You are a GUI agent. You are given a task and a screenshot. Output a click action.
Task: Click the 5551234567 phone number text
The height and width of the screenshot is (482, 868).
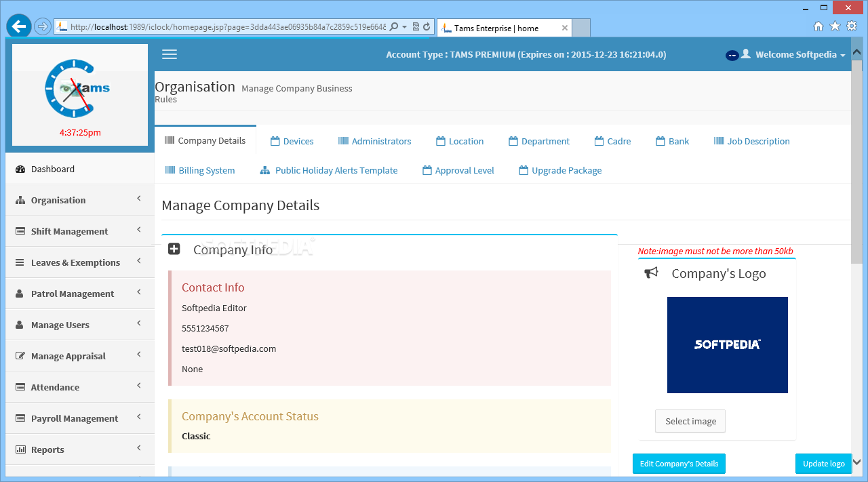pyautogui.click(x=205, y=328)
